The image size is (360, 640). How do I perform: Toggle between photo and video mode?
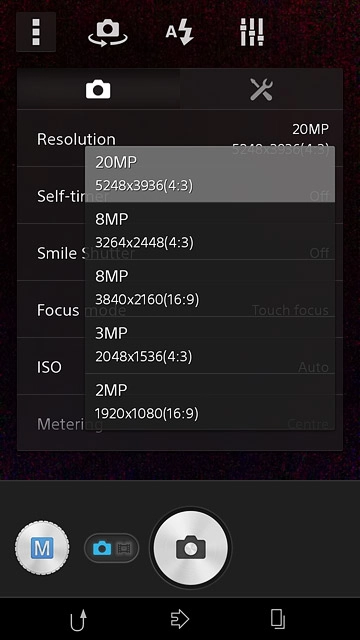tap(111, 548)
